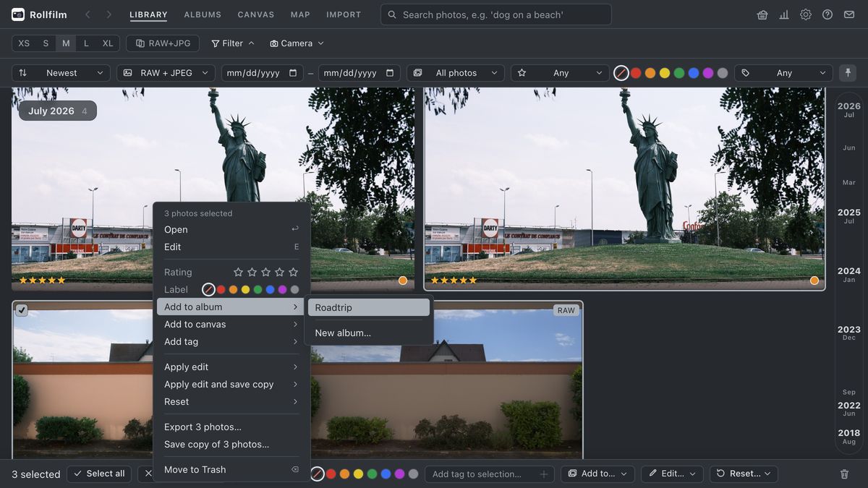Image resolution: width=868 pixels, height=488 pixels.
Task: Switch to the ALBUMS tab
Action: pyautogui.click(x=203, y=14)
